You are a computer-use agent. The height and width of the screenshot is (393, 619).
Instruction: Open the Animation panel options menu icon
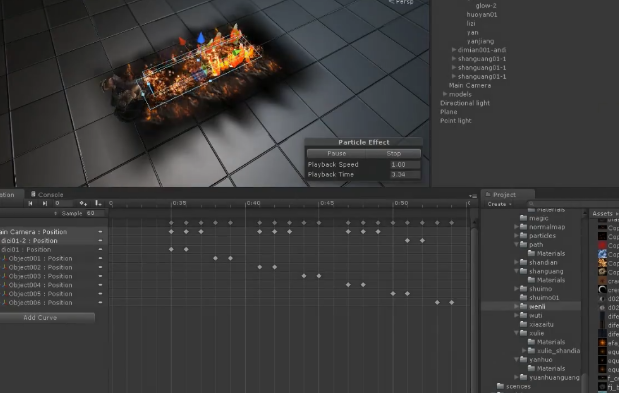coord(473,196)
